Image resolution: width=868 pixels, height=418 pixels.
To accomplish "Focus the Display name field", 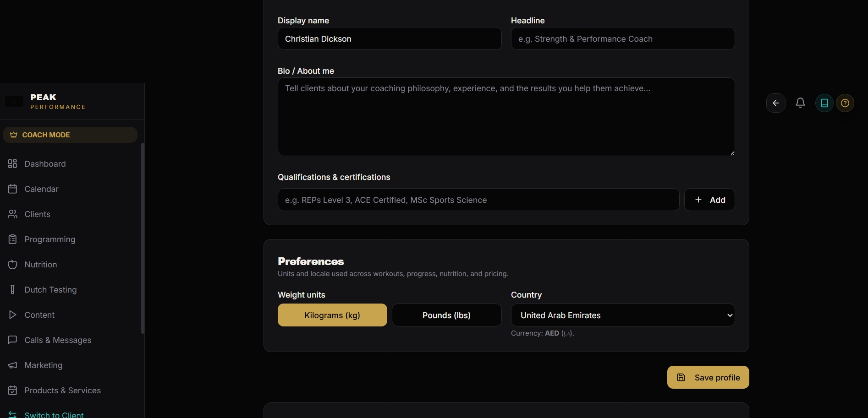I will pos(390,38).
